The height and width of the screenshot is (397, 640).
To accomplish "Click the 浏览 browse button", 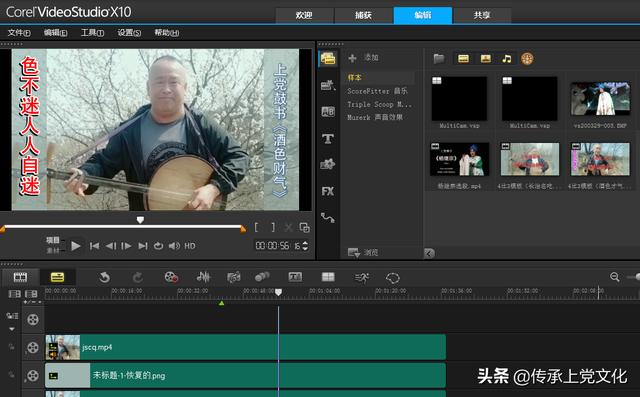I will (363, 253).
